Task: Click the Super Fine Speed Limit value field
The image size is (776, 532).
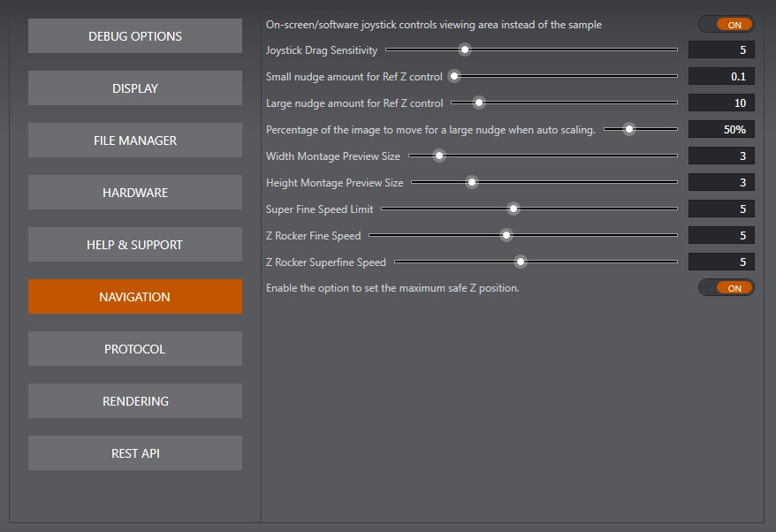Action: coord(720,209)
